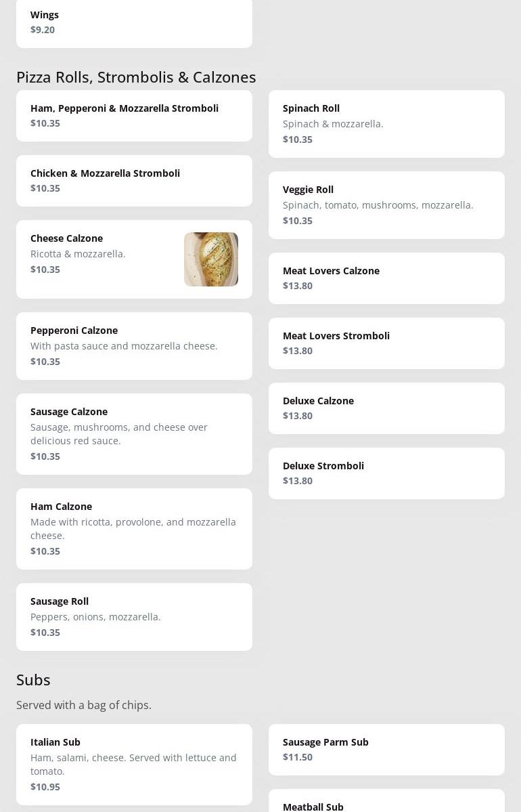
Task: Select the Sausage Parm Sub
Action: [x=386, y=749]
